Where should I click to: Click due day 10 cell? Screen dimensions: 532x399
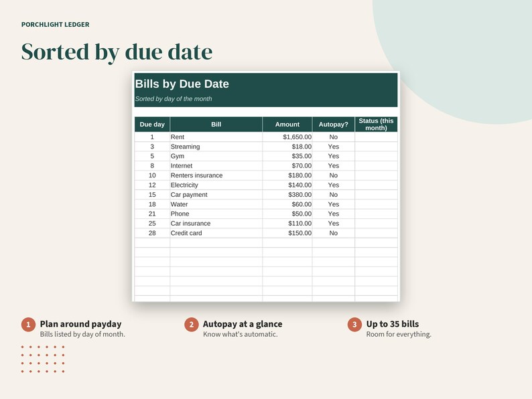pos(152,175)
